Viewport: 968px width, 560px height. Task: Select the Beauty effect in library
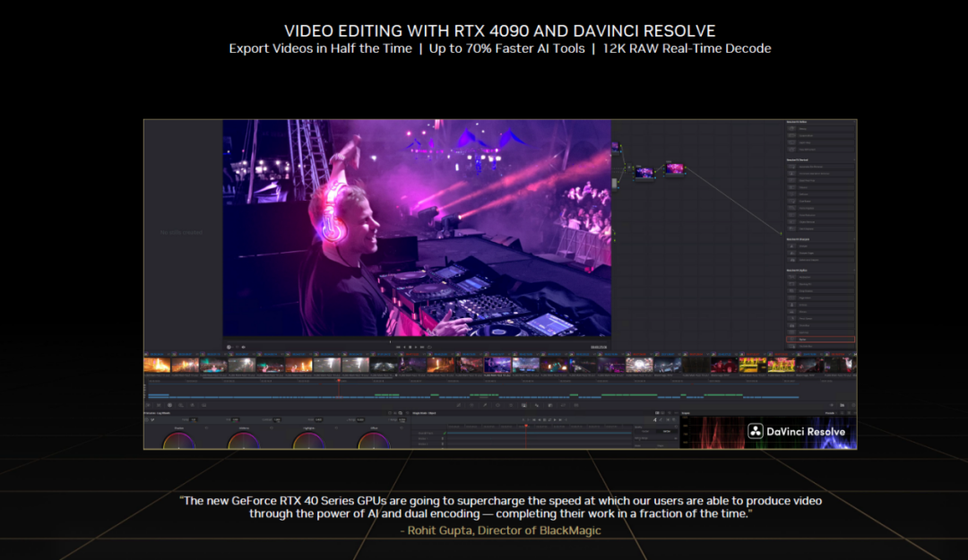(x=820, y=128)
